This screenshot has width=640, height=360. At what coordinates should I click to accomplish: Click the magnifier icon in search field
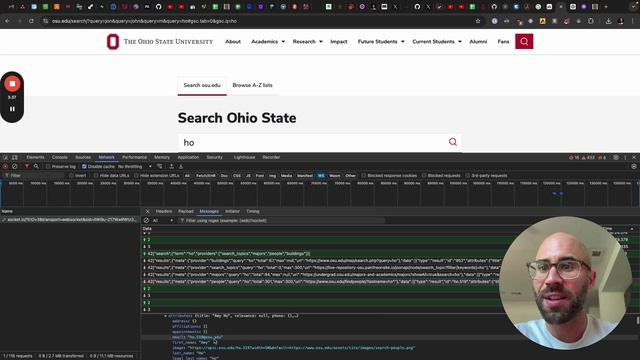453,142
